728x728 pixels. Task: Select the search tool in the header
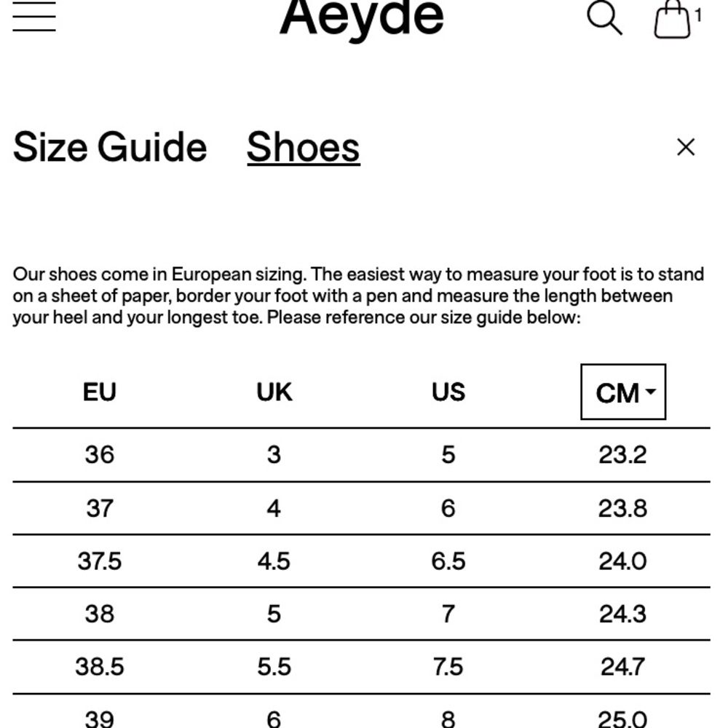pyautogui.click(x=603, y=17)
